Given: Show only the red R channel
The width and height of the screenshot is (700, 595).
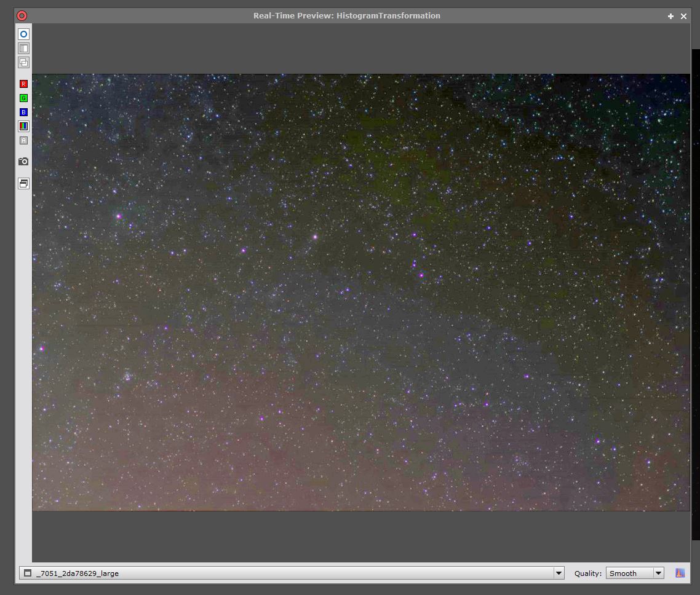Looking at the screenshot, I should point(23,84).
